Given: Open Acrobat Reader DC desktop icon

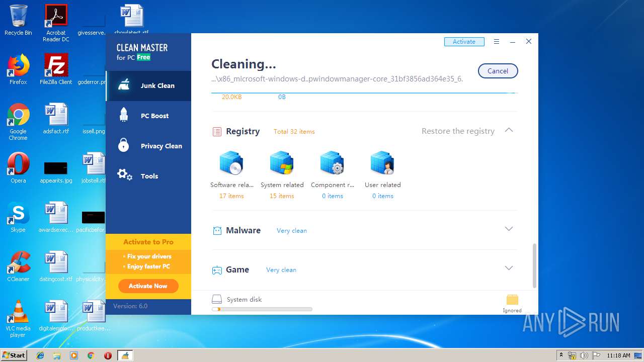Looking at the screenshot, I should tap(56, 23).
